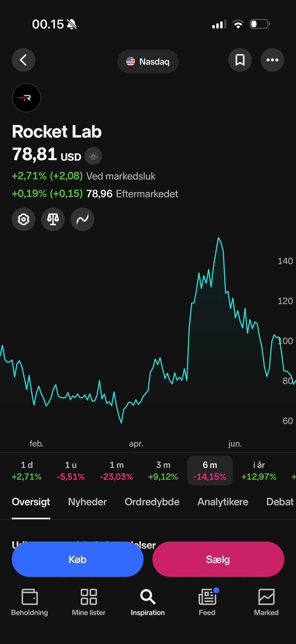Tap the 120 price axis label
The height and width of the screenshot is (644, 296).
[x=285, y=301]
